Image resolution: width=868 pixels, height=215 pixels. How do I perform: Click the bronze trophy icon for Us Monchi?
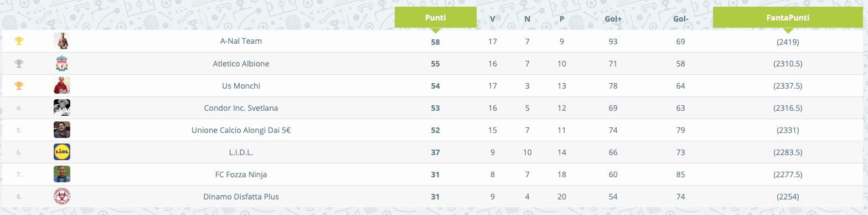19,86
